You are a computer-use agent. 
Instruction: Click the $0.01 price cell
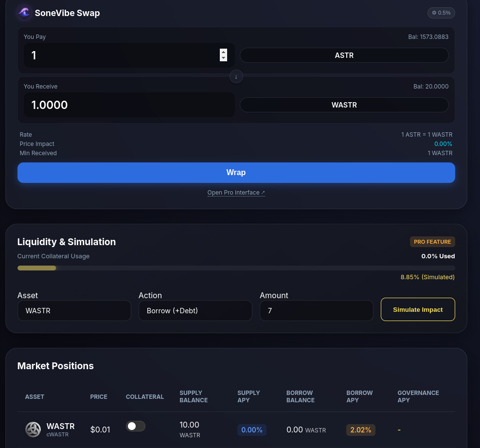[100, 430]
